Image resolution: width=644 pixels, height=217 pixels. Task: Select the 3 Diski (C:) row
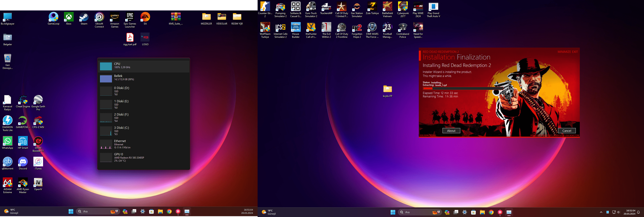[x=144, y=131]
